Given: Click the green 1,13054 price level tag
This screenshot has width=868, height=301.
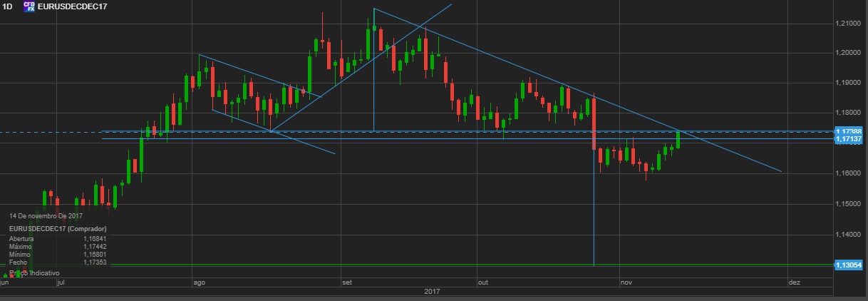Looking at the screenshot, I should 849,265.
